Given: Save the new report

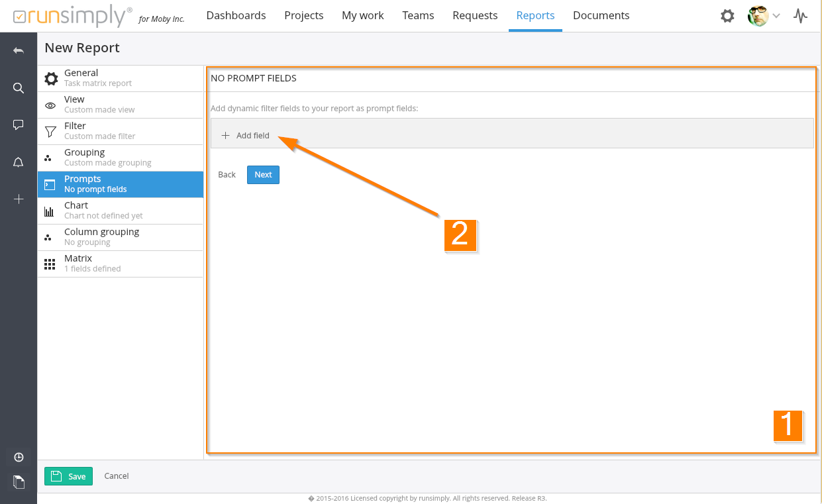Looking at the screenshot, I should (68, 476).
